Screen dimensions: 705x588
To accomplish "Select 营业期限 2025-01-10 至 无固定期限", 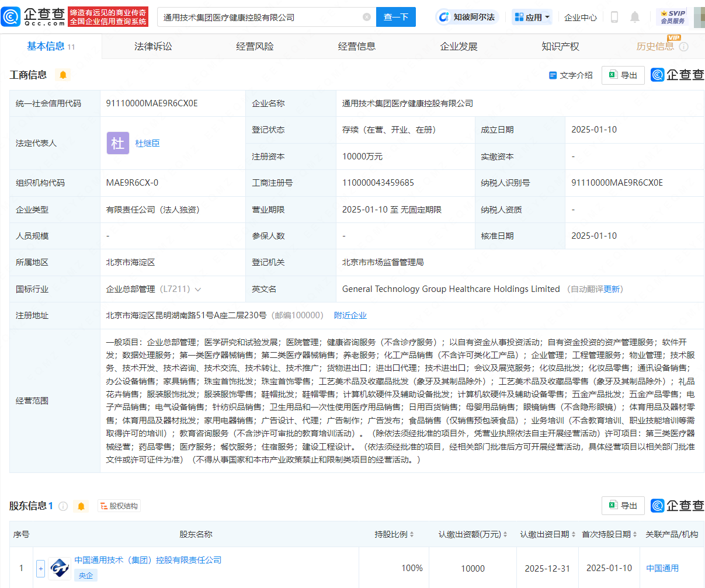I will tap(391, 209).
